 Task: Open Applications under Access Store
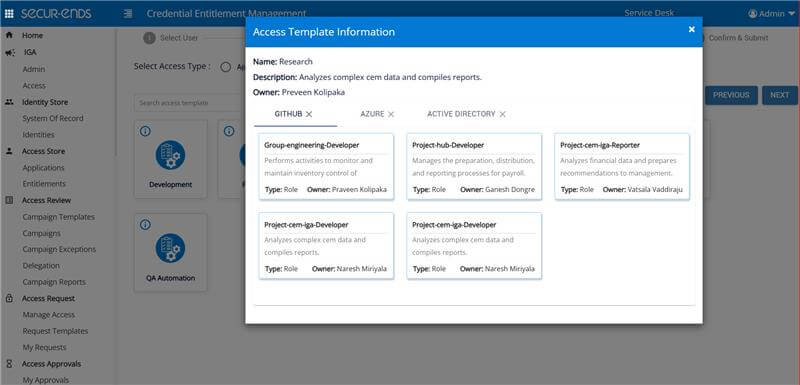43,168
